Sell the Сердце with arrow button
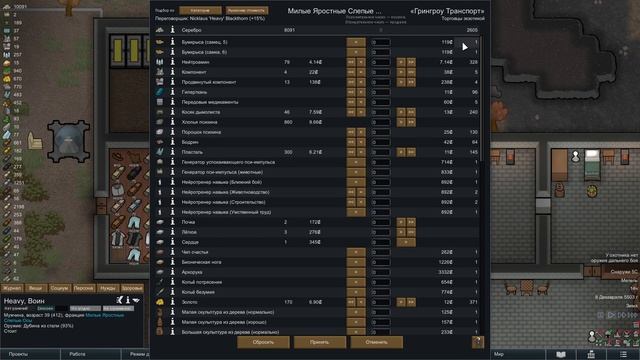The width and height of the screenshot is (640, 360). 406,242
